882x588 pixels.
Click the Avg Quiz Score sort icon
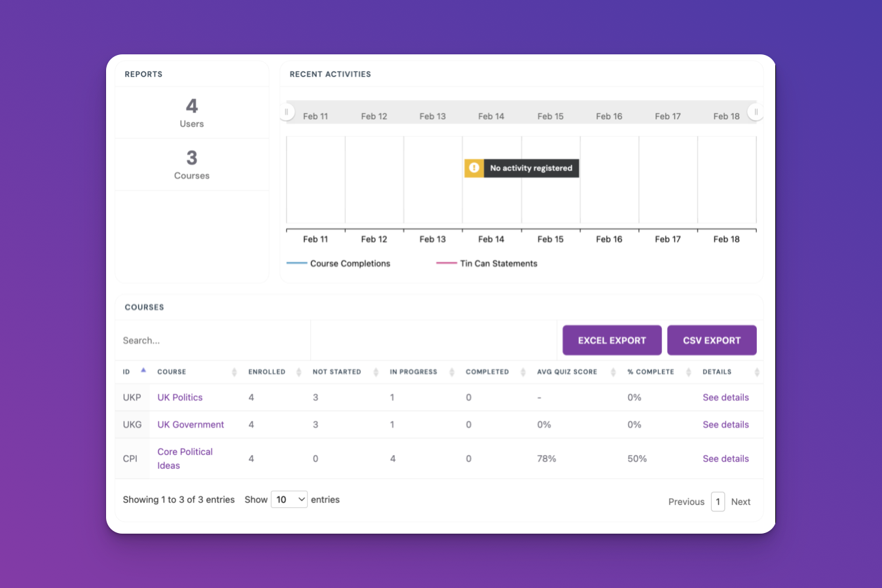click(613, 372)
